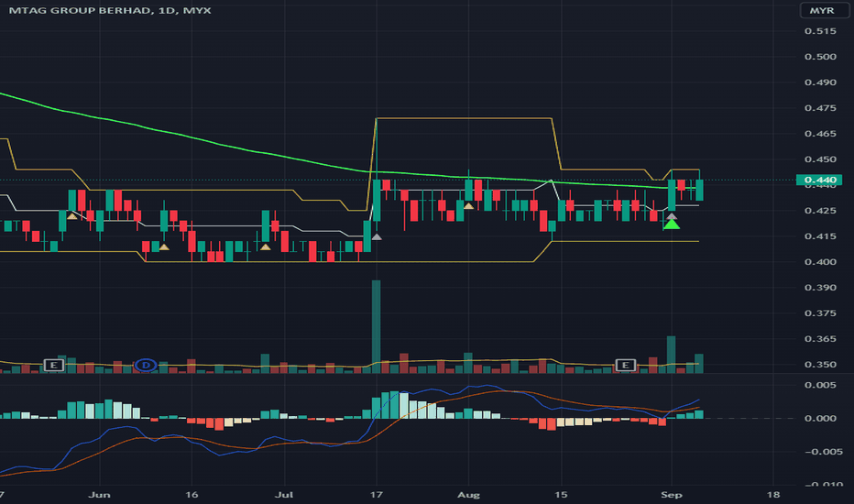Image resolution: width=854 pixels, height=504 pixels.
Task: Click the Sep date axis label
Action: 671,495
